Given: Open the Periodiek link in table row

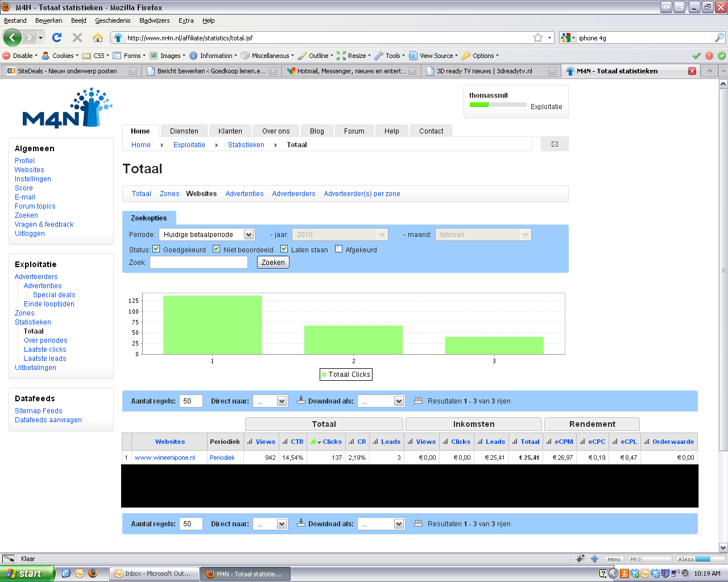Looking at the screenshot, I should (x=222, y=458).
